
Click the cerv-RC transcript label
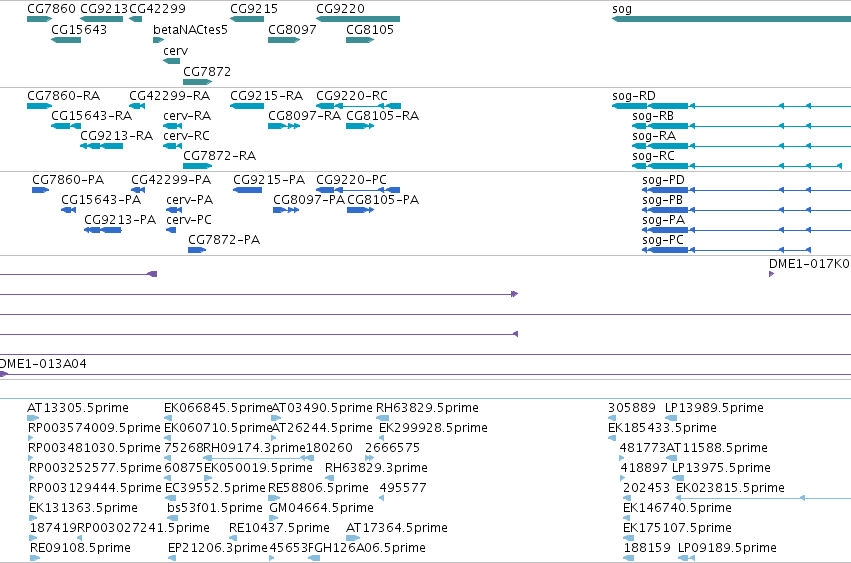tap(186, 136)
